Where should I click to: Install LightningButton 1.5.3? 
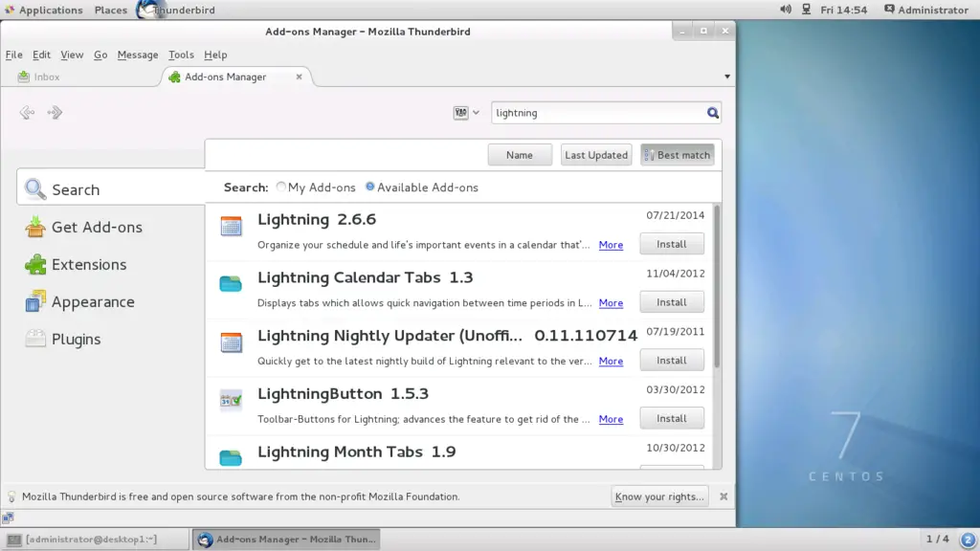[x=671, y=419]
